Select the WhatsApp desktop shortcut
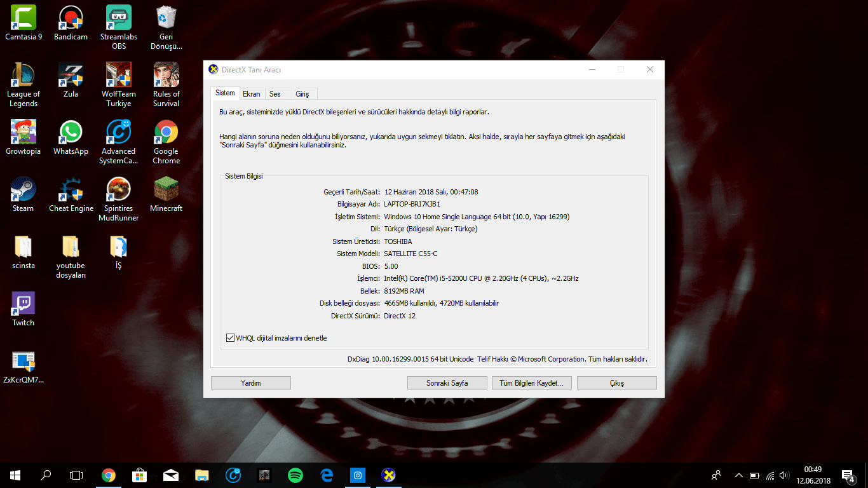Screen dimensions: 868x488 (x=71, y=137)
